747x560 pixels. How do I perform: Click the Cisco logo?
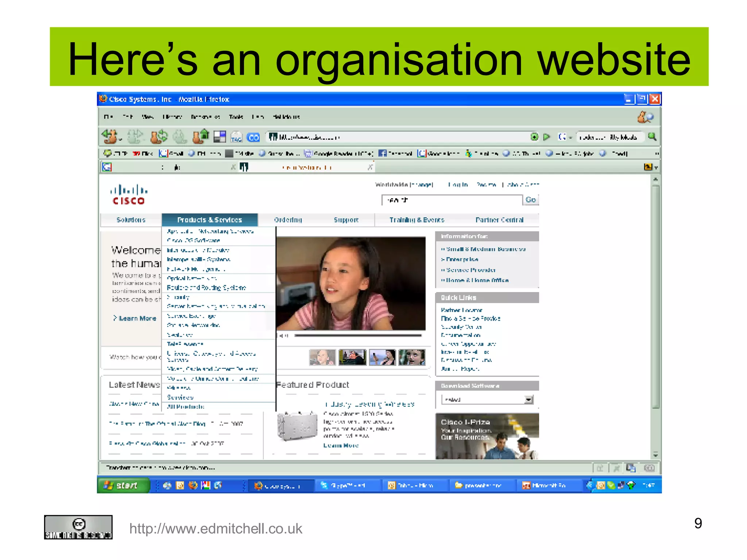[x=129, y=195]
